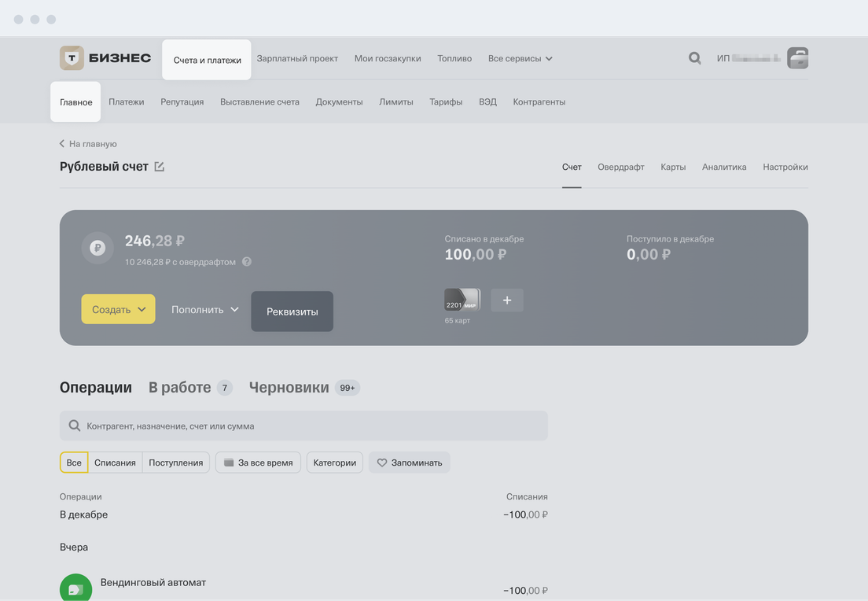Click the Реквизиты button
The height and width of the screenshot is (601, 868).
292,312
